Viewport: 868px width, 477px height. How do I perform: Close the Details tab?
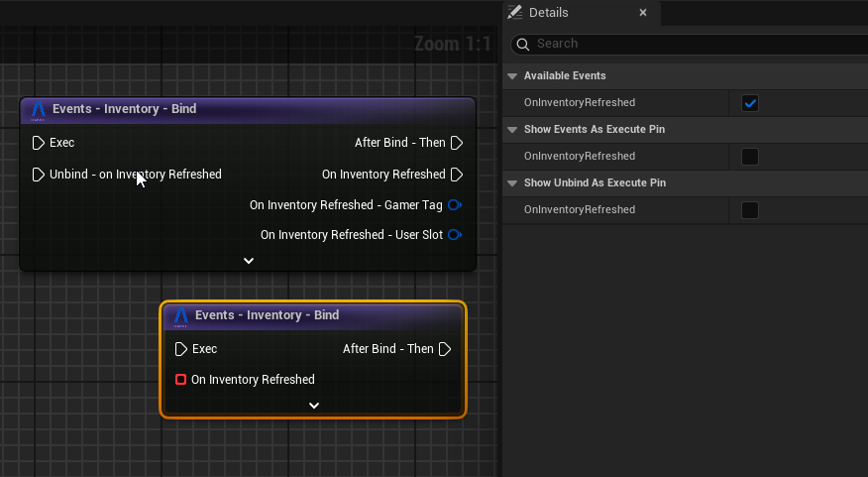click(x=643, y=13)
